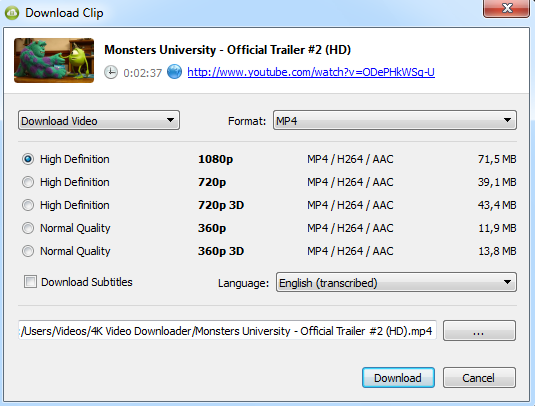
Task: Click the browse folder '...' button
Action: coord(479,330)
